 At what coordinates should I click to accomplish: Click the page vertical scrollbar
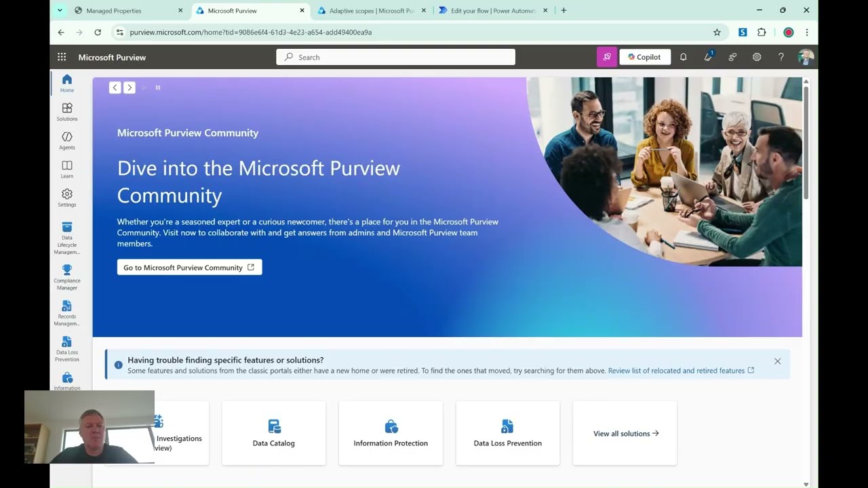point(806,142)
